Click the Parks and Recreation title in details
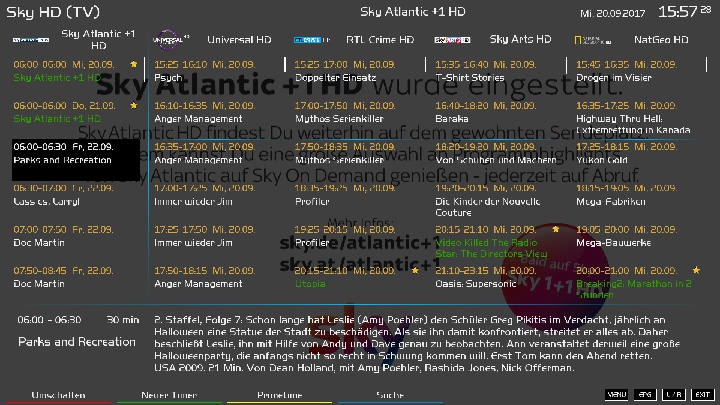This screenshot has height=405, width=720. (x=77, y=342)
